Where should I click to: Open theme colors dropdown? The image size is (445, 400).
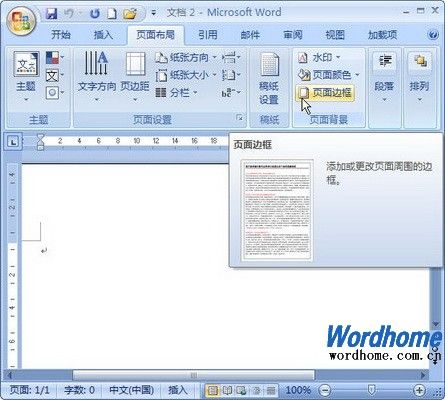(55, 58)
